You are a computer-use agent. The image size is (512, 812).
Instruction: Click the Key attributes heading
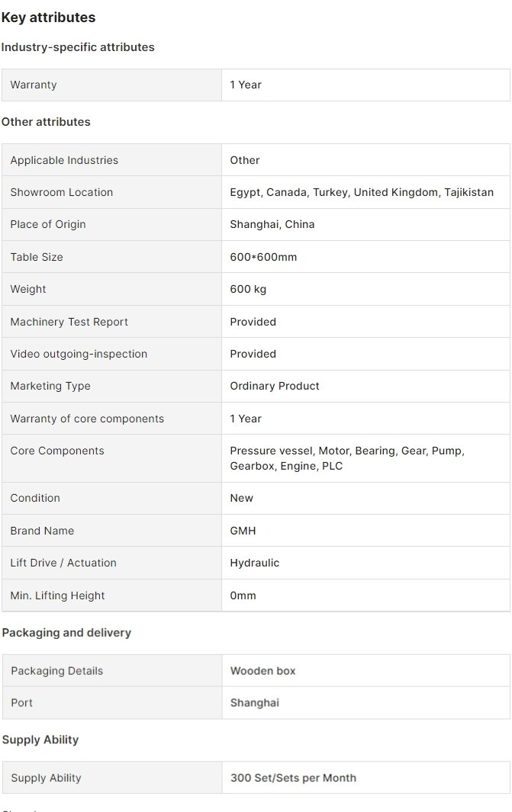(48, 18)
